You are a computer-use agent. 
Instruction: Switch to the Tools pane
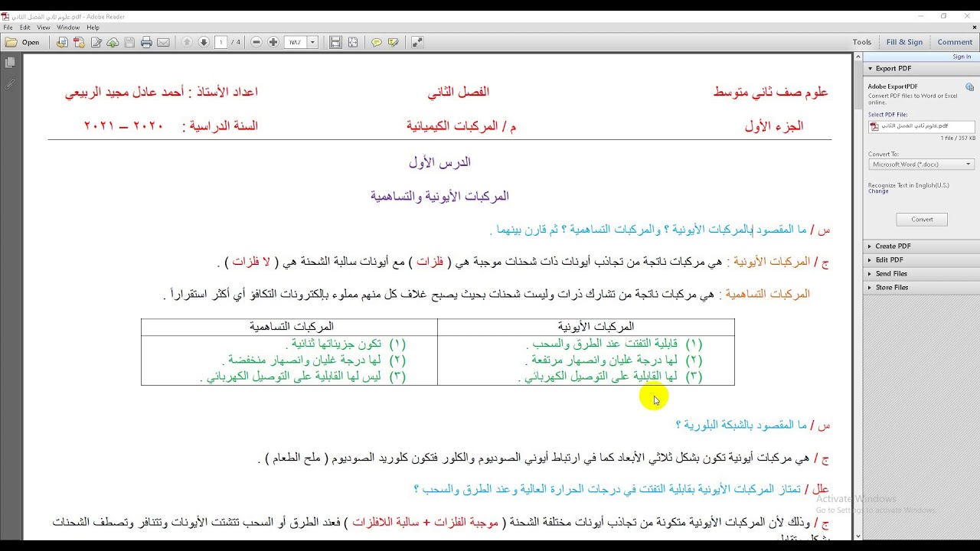pyautogui.click(x=862, y=42)
